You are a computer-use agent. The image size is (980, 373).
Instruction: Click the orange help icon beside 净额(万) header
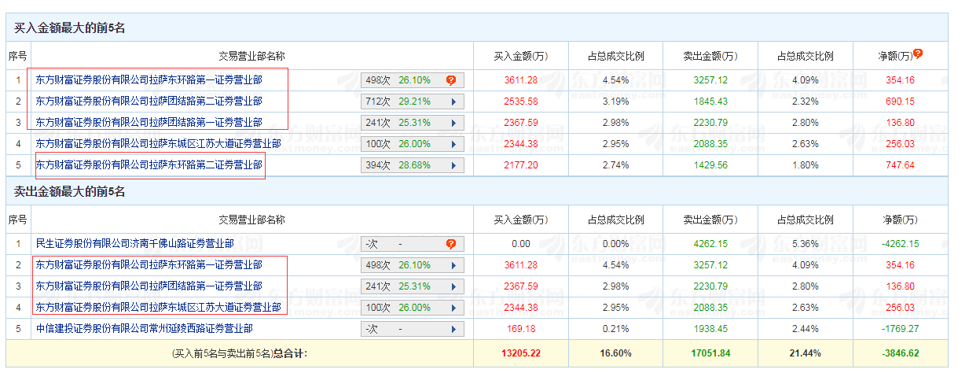[x=918, y=54]
